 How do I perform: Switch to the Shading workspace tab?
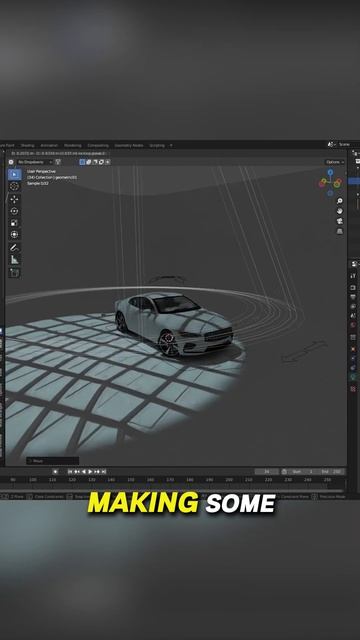[28, 145]
